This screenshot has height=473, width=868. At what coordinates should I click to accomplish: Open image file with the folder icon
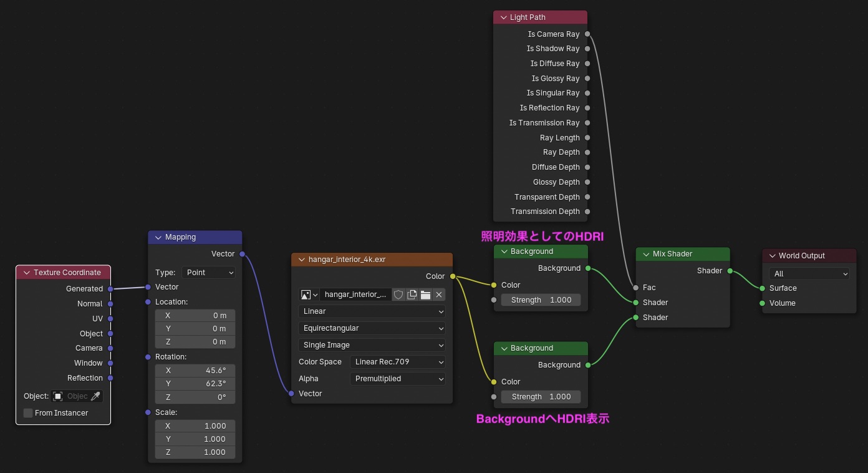pos(425,295)
